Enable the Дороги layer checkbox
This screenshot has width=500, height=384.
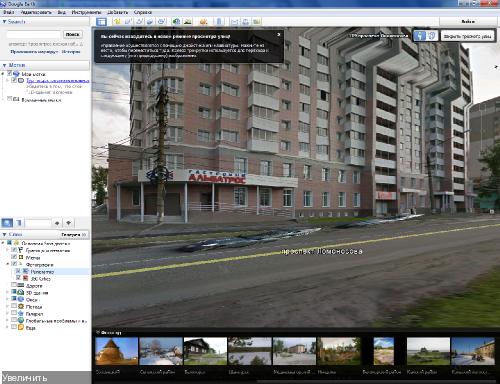click(x=14, y=285)
